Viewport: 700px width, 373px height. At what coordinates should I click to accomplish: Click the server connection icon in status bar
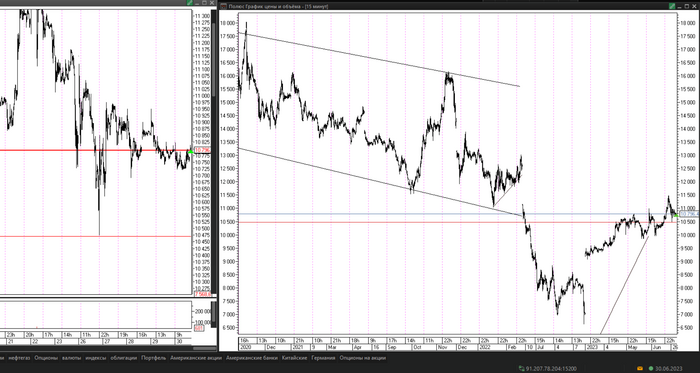point(522,369)
